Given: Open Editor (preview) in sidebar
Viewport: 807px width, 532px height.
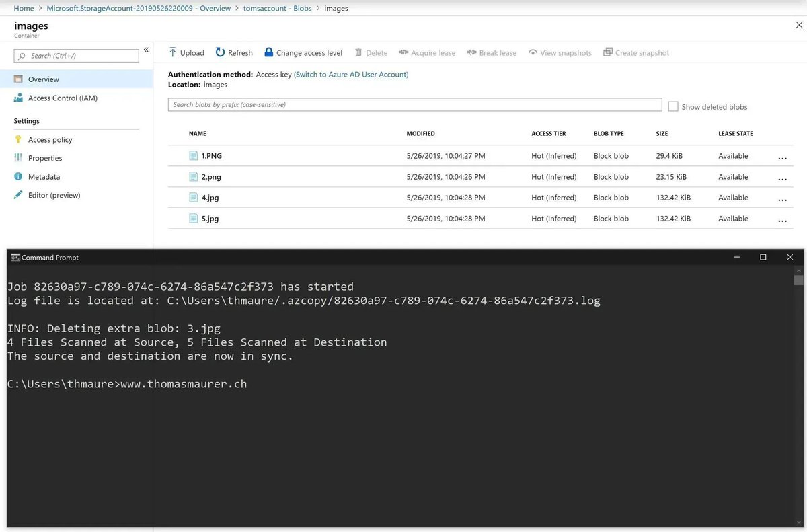Looking at the screenshot, I should pos(54,195).
